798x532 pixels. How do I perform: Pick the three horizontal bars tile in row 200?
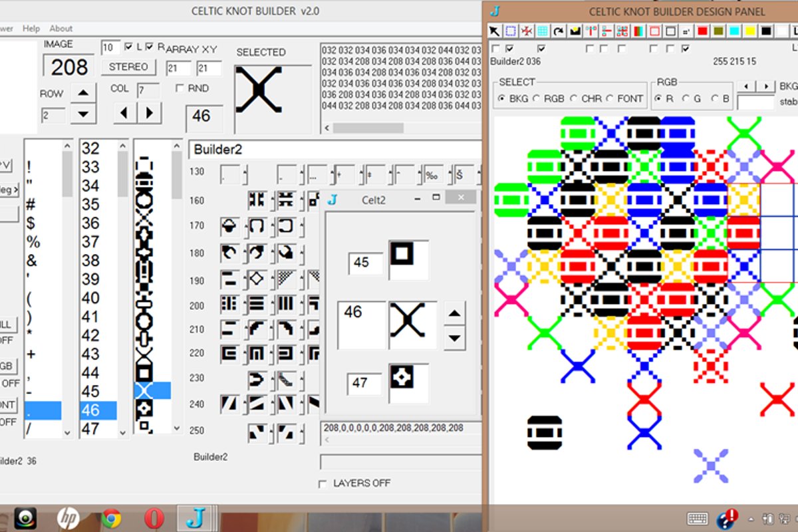[x=258, y=305]
